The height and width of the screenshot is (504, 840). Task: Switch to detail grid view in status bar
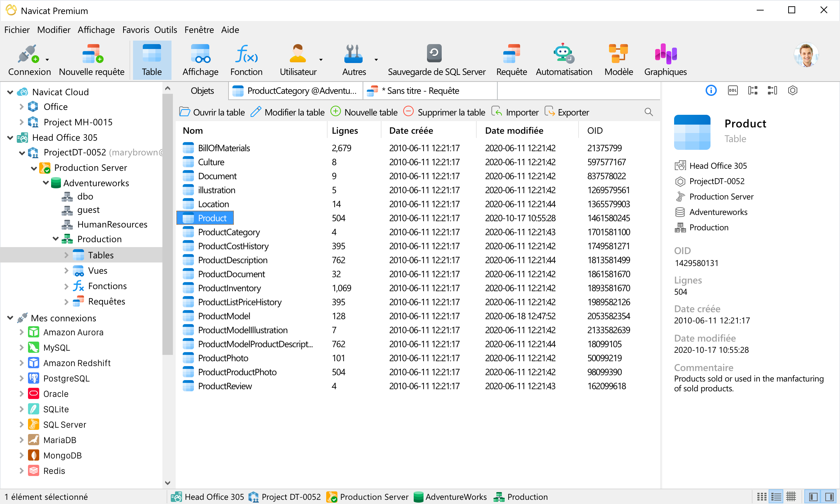pyautogui.click(x=791, y=497)
